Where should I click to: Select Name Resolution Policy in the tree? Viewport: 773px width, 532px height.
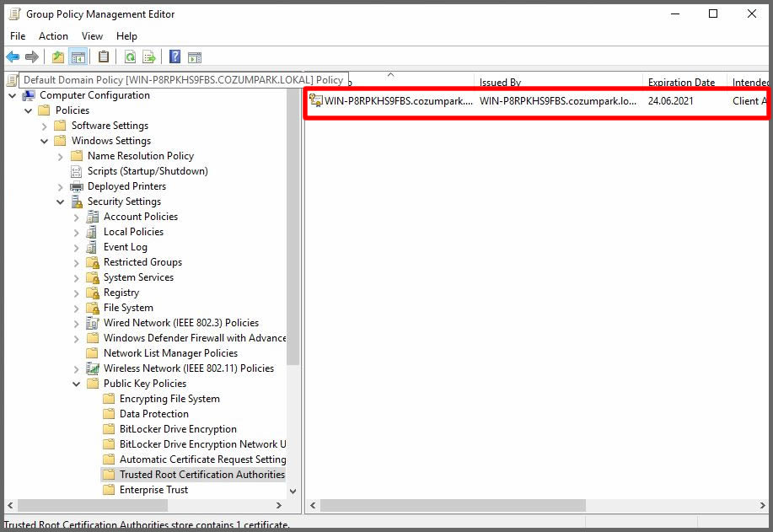141,156
